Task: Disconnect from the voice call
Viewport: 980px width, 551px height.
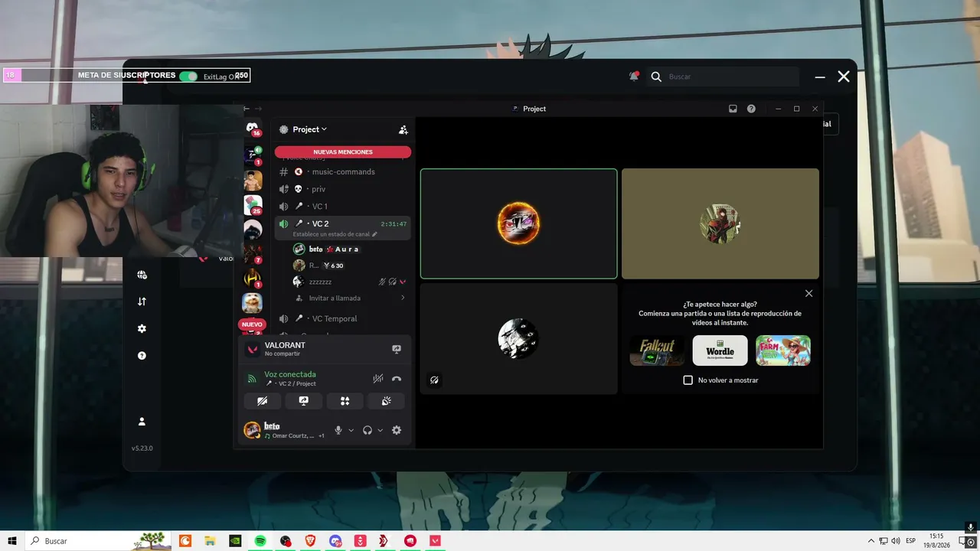Action: click(x=397, y=379)
